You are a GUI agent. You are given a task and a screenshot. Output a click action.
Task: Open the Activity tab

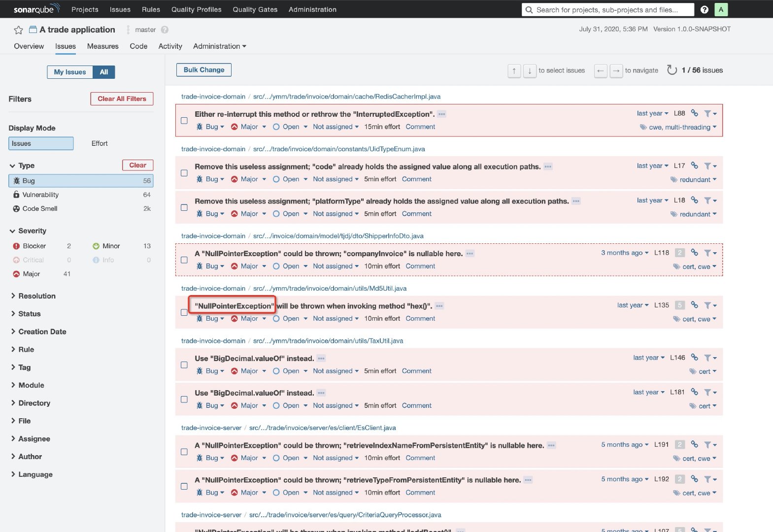(x=170, y=46)
